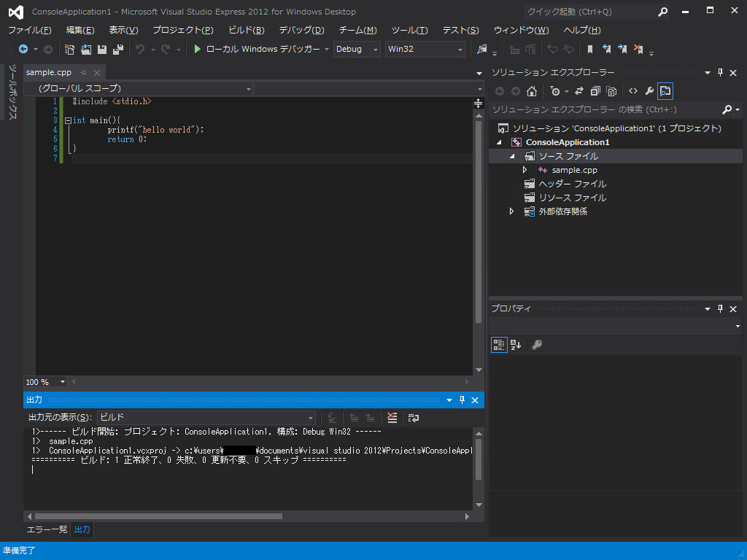
Task: Open the wrench Properties icon in Solution Explorer
Action: coord(649,91)
